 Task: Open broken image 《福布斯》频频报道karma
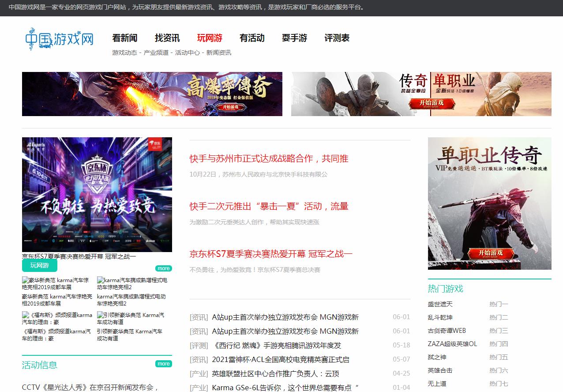tap(57, 319)
